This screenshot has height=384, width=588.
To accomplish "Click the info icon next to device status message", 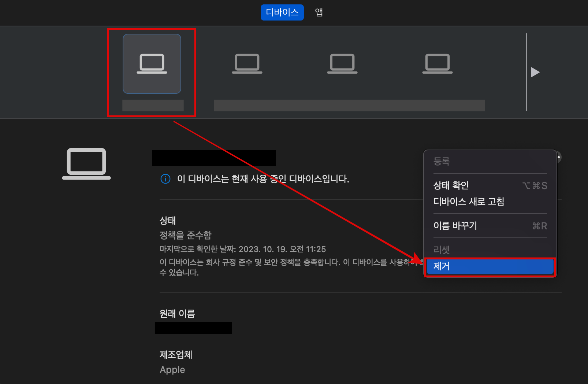I will tap(165, 179).
